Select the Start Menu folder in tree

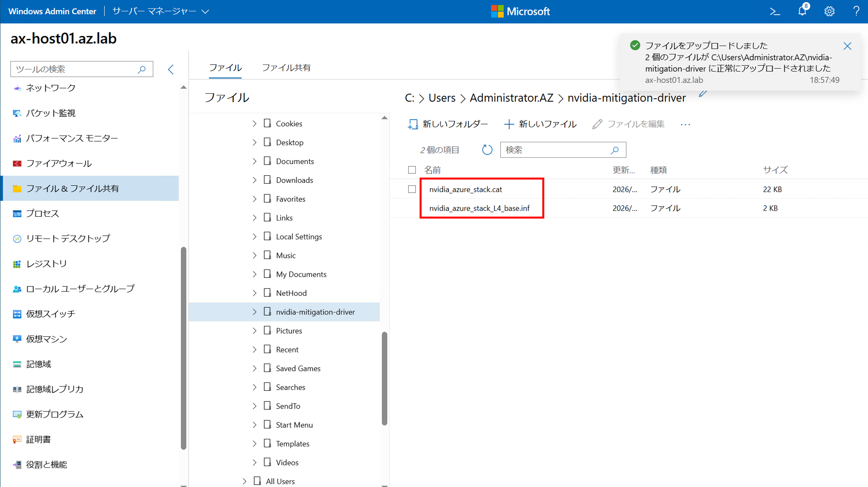294,425
